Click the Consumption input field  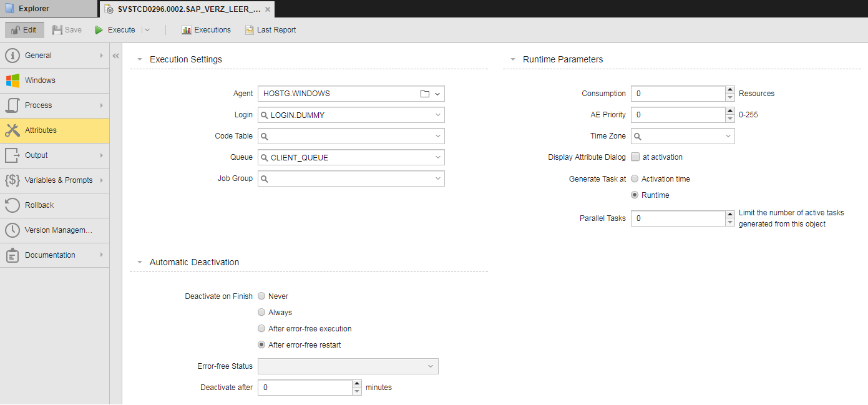tap(678, 94)
